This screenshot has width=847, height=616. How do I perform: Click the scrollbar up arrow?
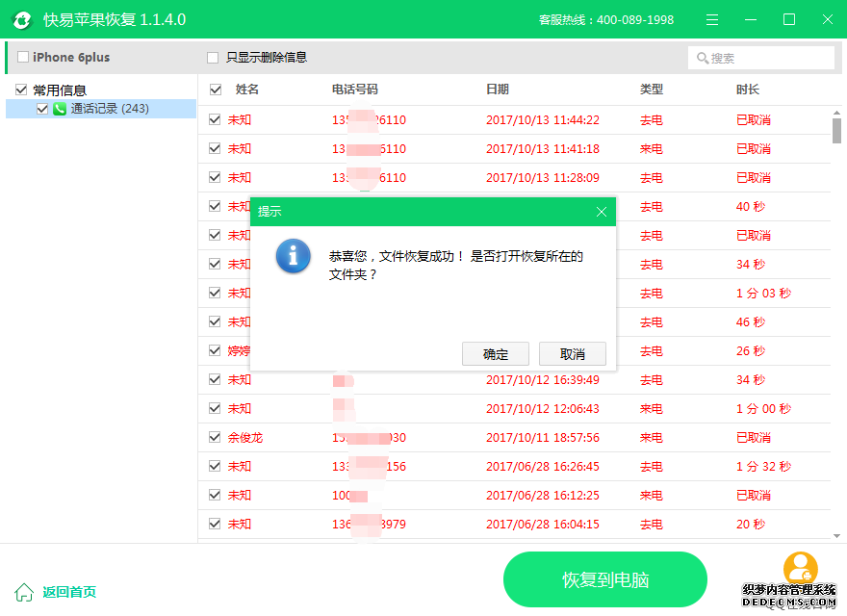(836, 113)
